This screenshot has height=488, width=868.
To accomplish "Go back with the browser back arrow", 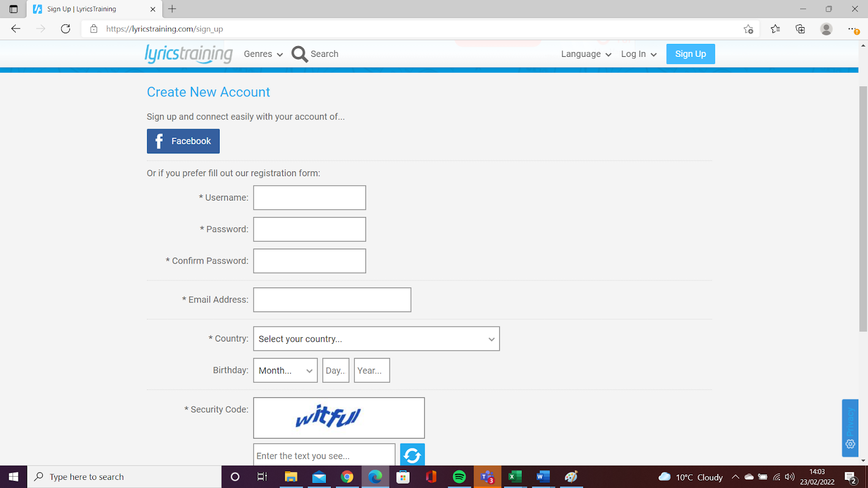I will [x=16, y=29].
